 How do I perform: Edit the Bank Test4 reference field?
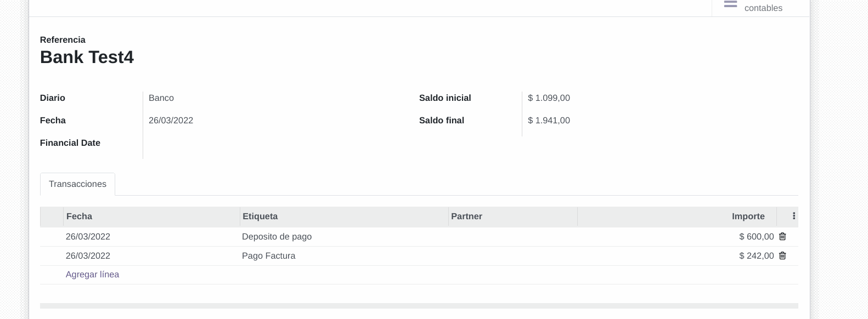87,57
